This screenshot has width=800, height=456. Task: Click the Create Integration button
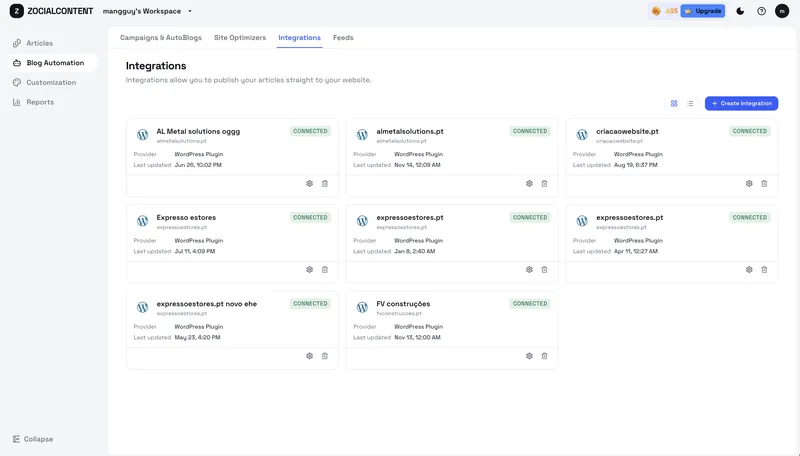(741, 104)
